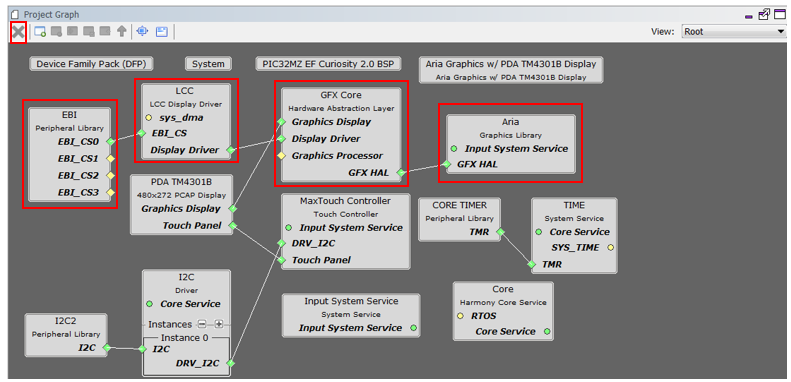Image resolution: width=791 pixels, height=382 pixels.
Task: Click the blue floppy disk save icon
Action: [x=161, y=32]
